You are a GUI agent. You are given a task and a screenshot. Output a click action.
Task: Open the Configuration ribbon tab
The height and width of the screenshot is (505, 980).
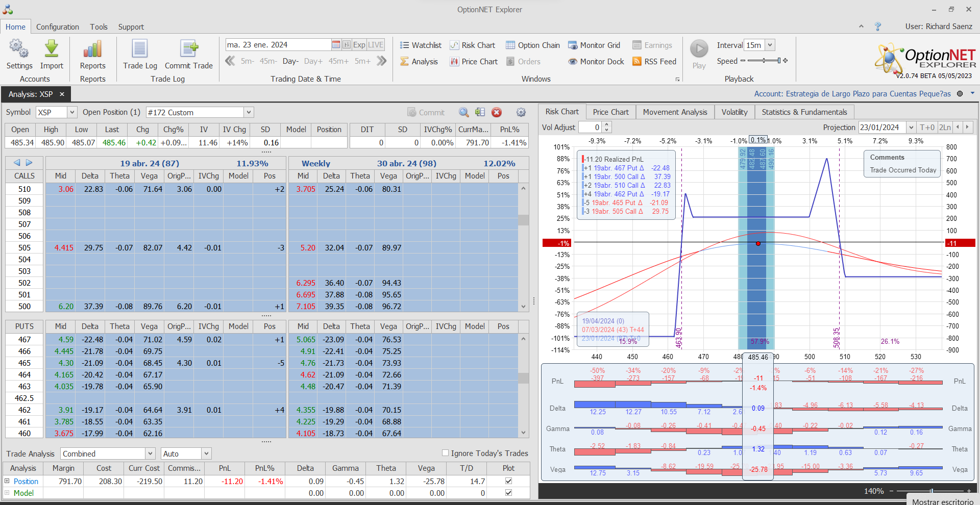(58, 27)
